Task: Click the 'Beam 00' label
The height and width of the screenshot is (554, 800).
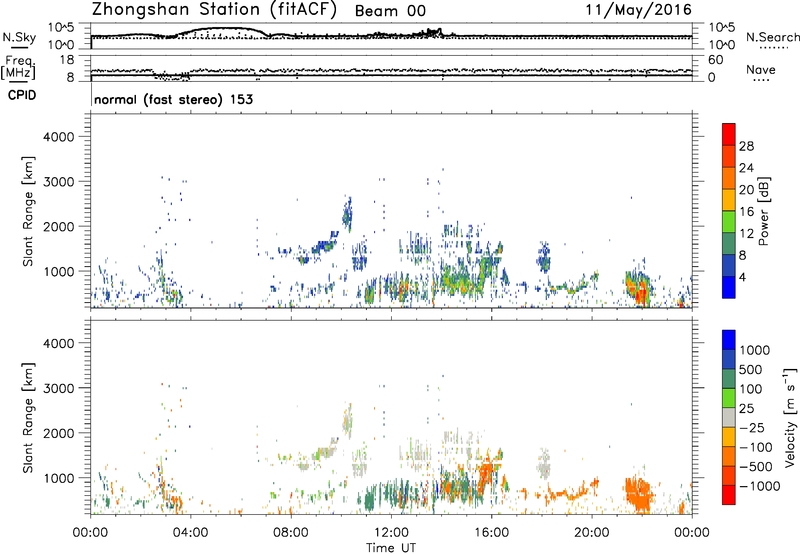Action: point(390,11)
